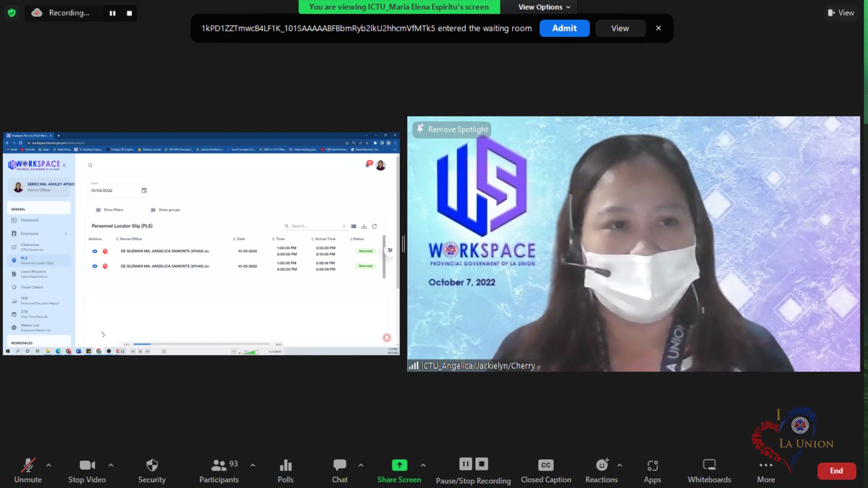Open the Security shield menu
This screenshot has height=488, width=868.
(152, 470)
